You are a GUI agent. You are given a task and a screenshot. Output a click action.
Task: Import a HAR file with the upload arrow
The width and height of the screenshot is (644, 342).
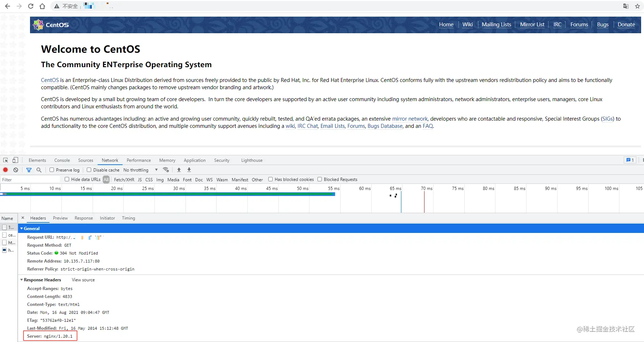(x=179, y=170)
